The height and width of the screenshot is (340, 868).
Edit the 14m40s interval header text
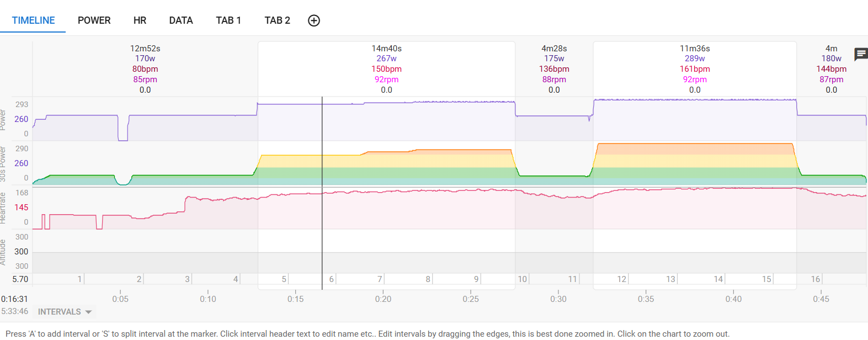[386, 49]
